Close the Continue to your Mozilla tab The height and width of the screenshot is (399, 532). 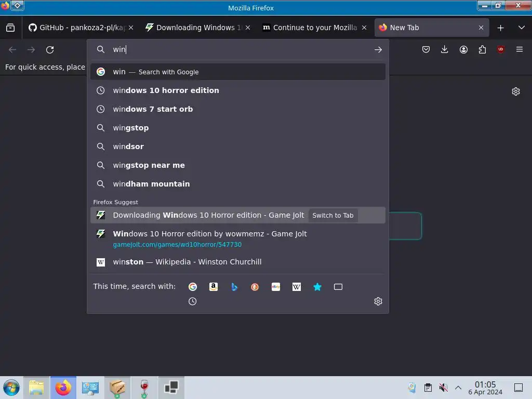pyautogui.click(x=364, y=28)
